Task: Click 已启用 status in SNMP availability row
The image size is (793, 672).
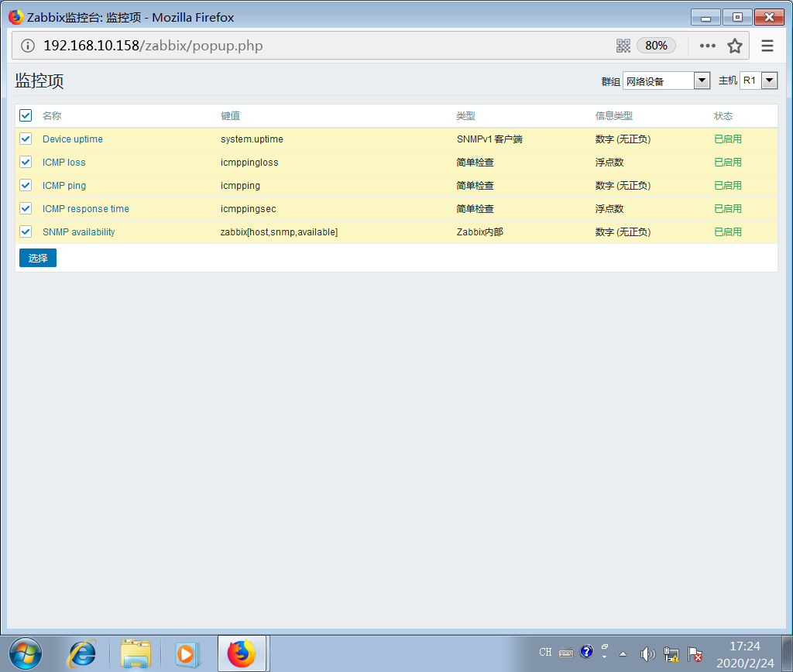Action: [x=728, y=232]
